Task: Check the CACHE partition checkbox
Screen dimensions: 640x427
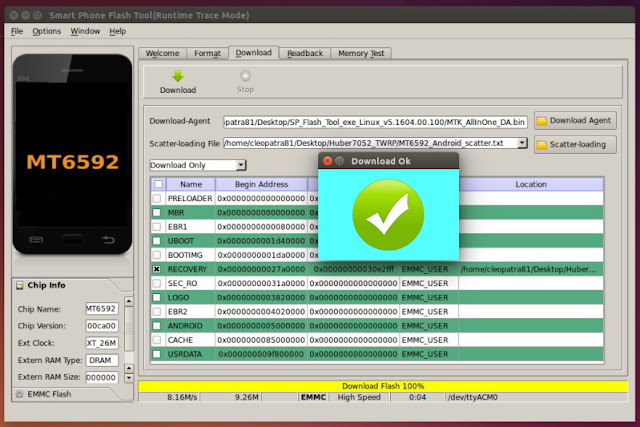Action: point(157,340)
